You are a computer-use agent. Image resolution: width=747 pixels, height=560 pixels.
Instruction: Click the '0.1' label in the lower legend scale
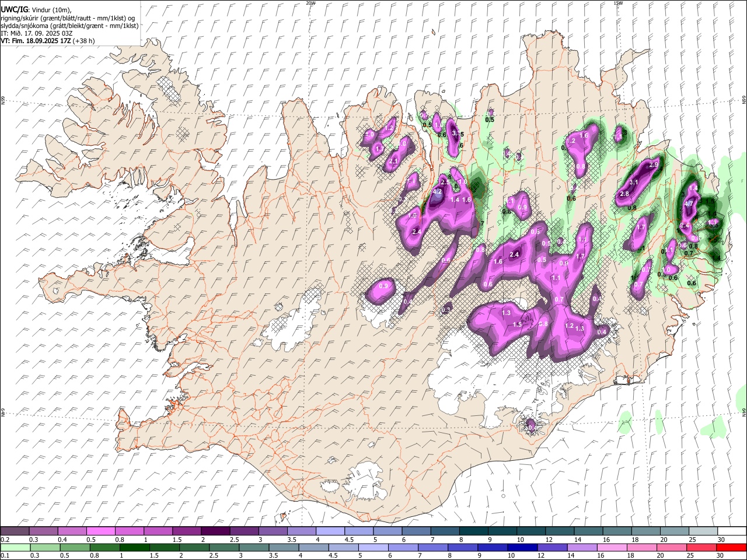[5, 556]
